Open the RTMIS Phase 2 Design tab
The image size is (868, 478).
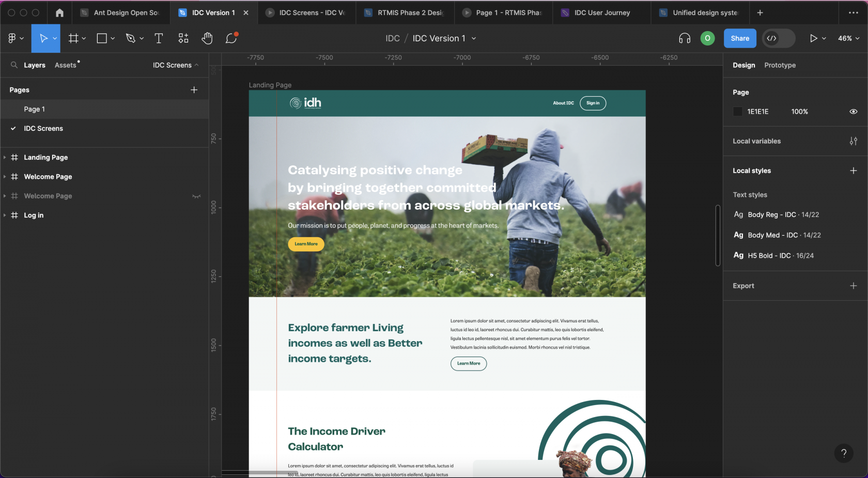405,13
